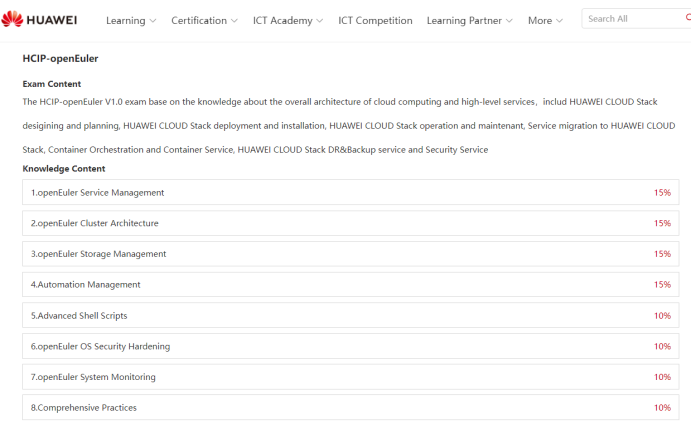Expand 4.Automation Management row
691x425 pixels.
[x=351, y=284]
